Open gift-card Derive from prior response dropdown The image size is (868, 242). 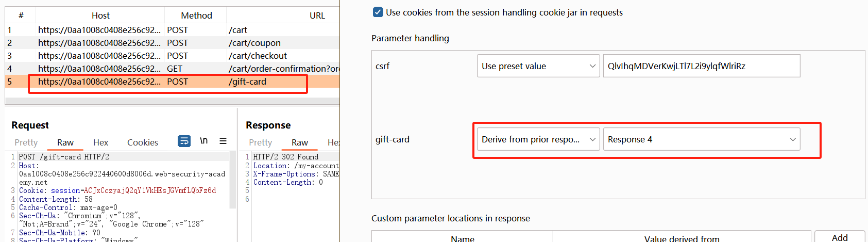(x=538, y=139)
